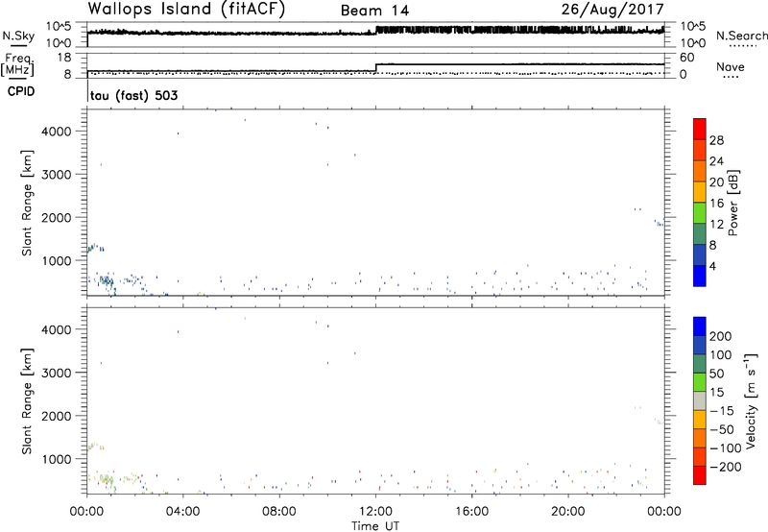Viewport: 768px width, 532px height.
Task: Select the 'Velocity [m s⁻¹]' colorbar title
Action: click(x=750, y=400)
